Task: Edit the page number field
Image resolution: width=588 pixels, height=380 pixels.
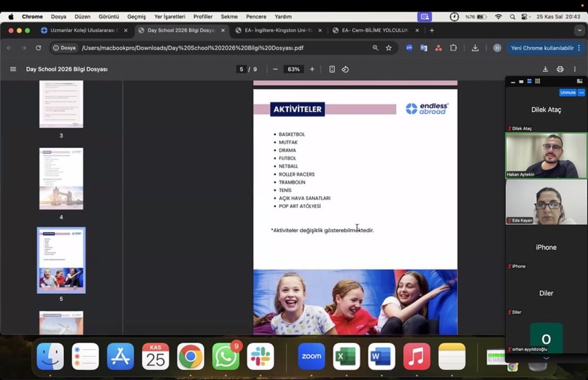Action: pos(241,69)
